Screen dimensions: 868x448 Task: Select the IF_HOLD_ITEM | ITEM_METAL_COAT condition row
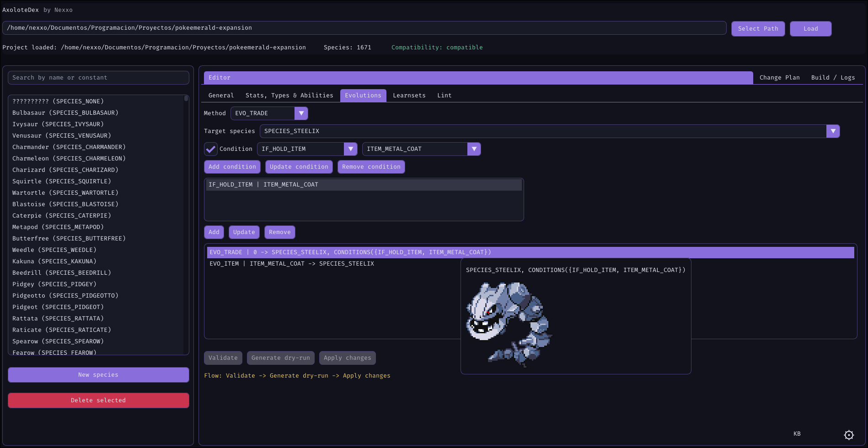[x=364, y=185]
